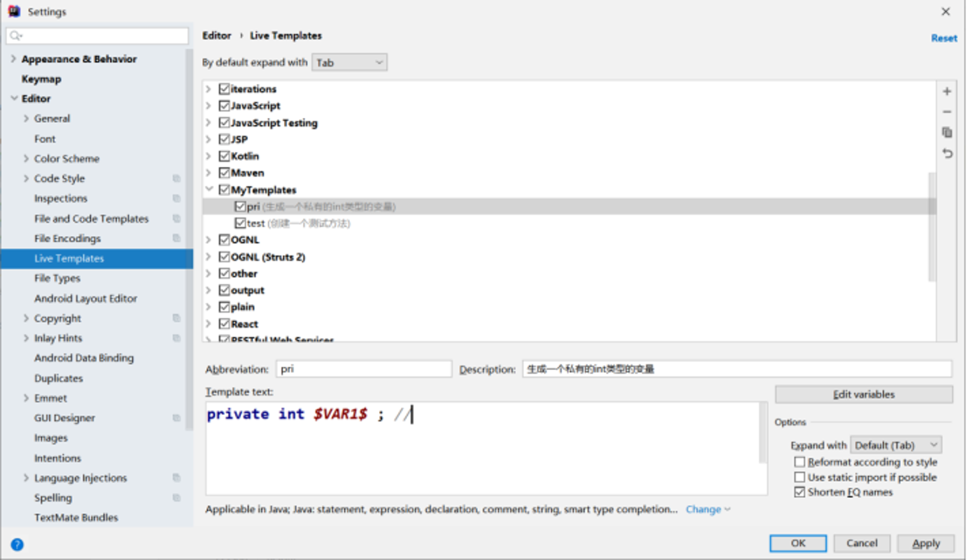967x560 pixels.
Task: Click the project-level icon beside File Encodings
Action: tap(176, 238)
